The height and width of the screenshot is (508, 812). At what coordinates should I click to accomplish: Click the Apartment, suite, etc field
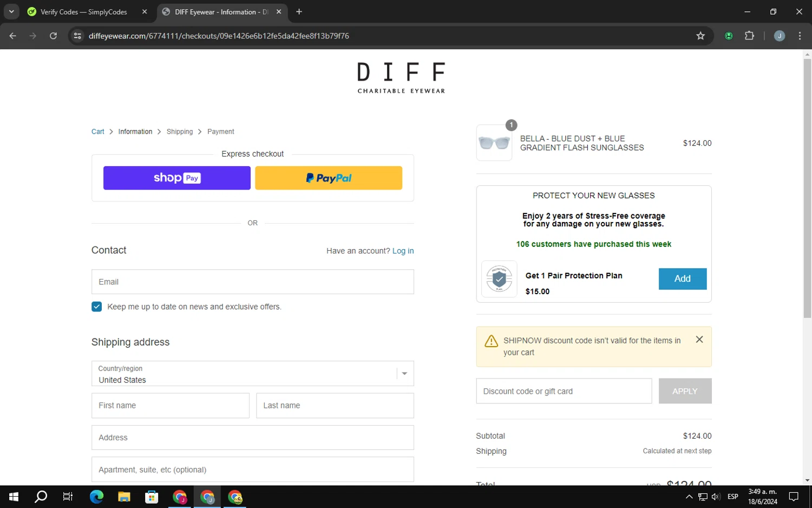pos(253,470)
